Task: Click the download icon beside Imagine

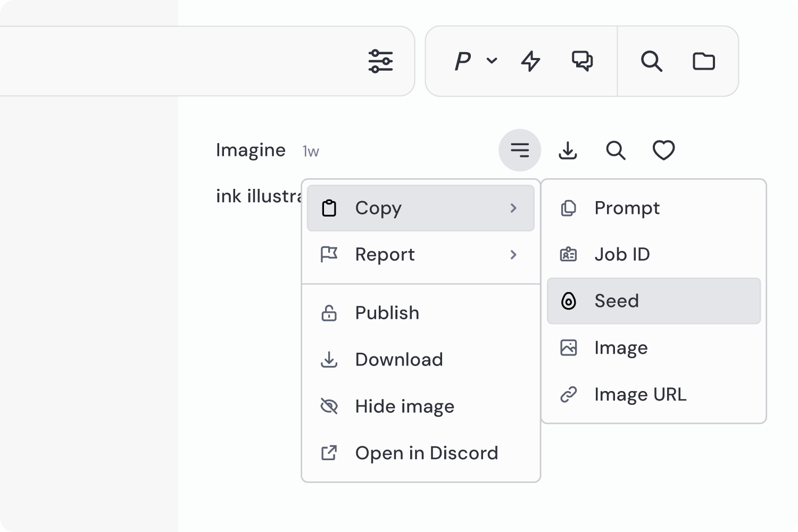Action: point(568,150)
